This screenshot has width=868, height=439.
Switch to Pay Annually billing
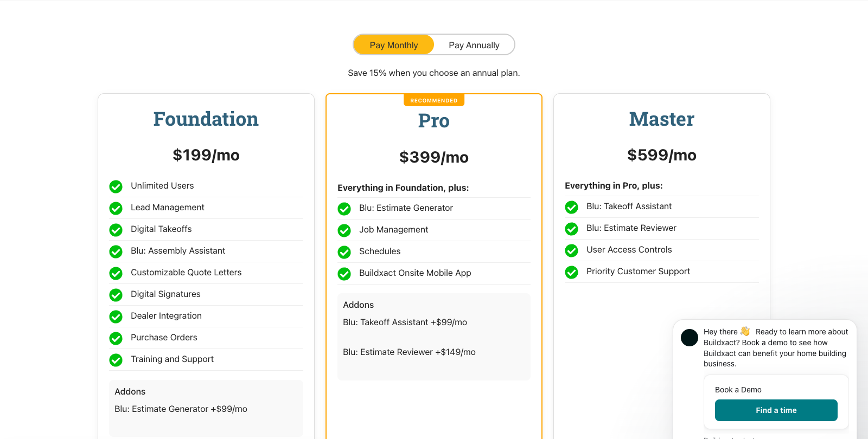click(x=474, y=45)
